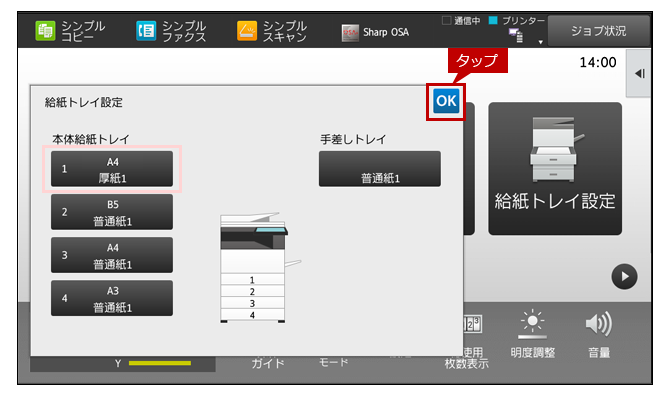This screenshot has height=396, width=670.
Task: Select tray 1 A4 厚紙1
Action: [x=112, y=169]
